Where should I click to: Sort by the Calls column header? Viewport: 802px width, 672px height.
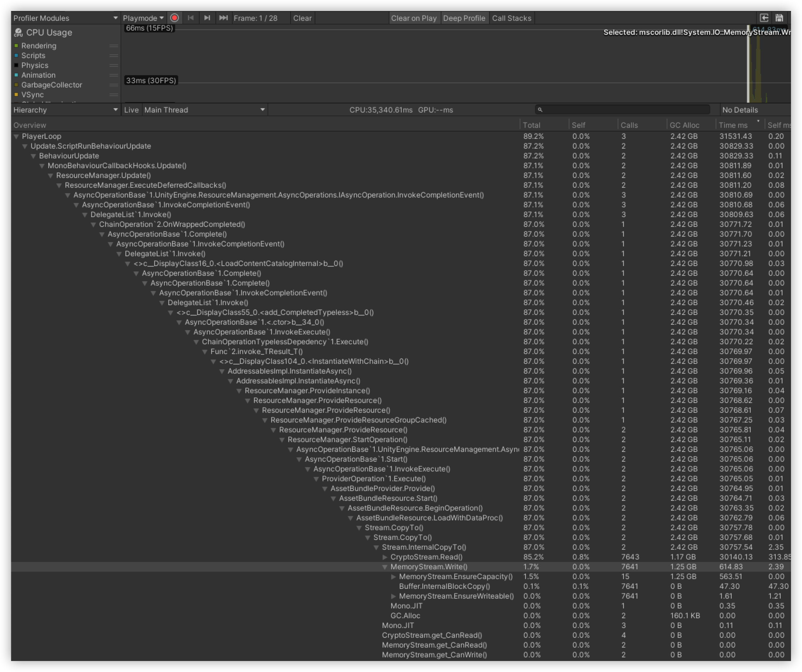coord(642,125)
